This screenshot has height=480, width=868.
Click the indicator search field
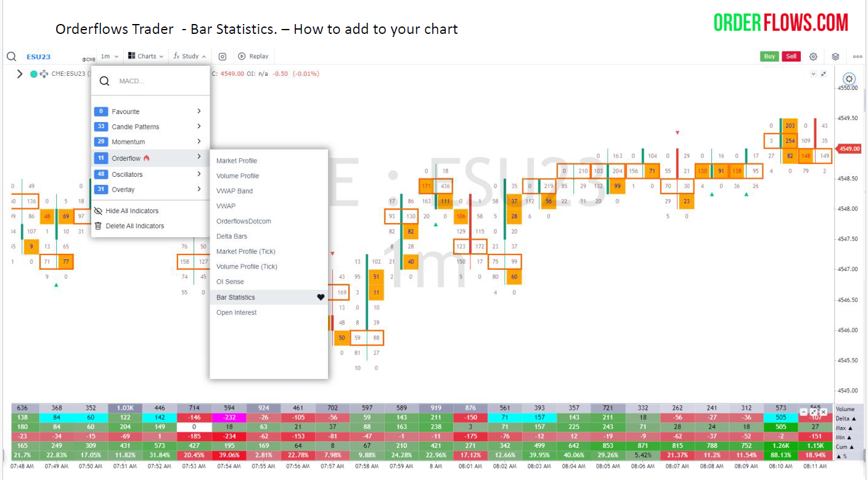[x=157, y=81]
